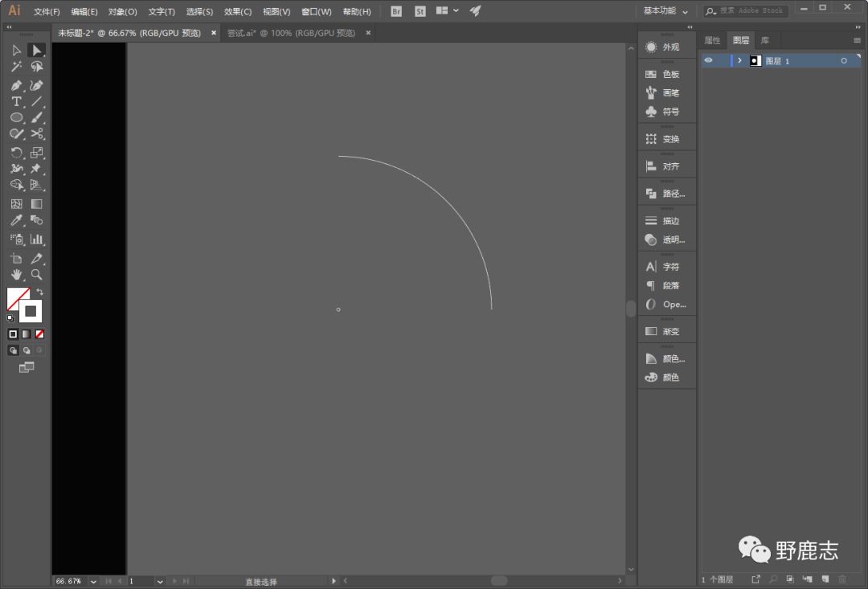
Task: Open the 效果(C) menu
Action: click(237, 12)
